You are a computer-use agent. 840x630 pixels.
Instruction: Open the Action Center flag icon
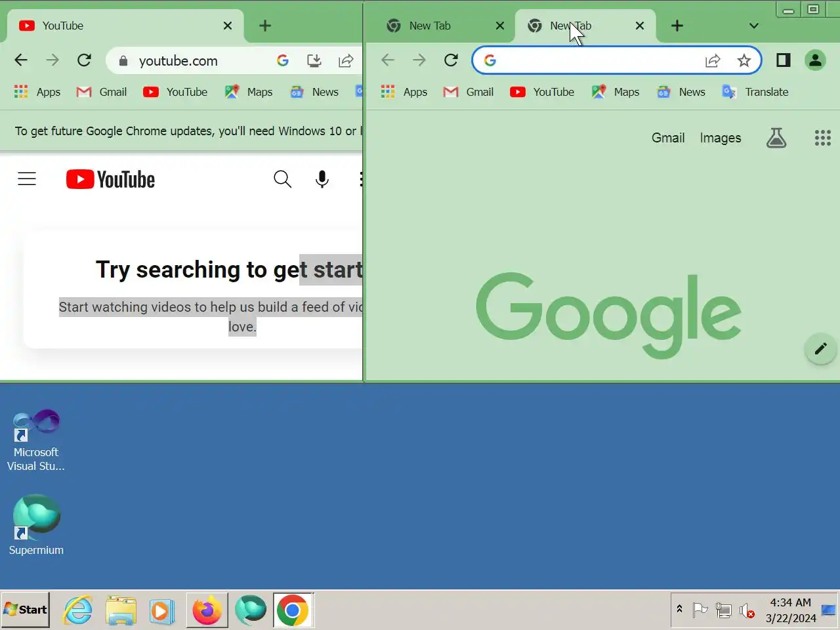(700, 610)
